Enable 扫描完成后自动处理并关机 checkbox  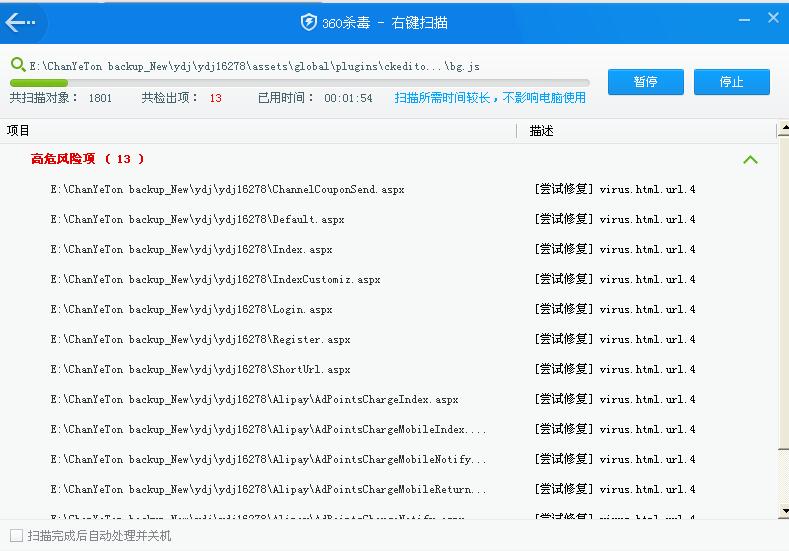coord(17,535)
